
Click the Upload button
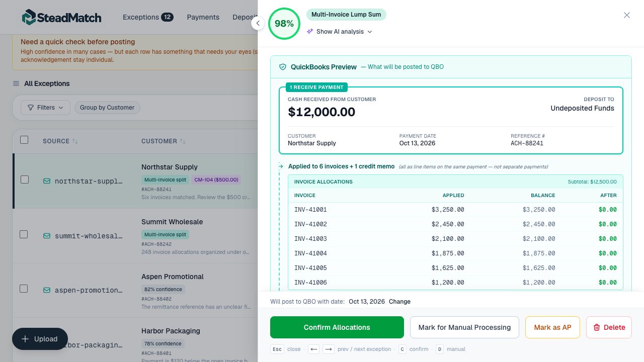pyautogui.click(x=40, y=339)
